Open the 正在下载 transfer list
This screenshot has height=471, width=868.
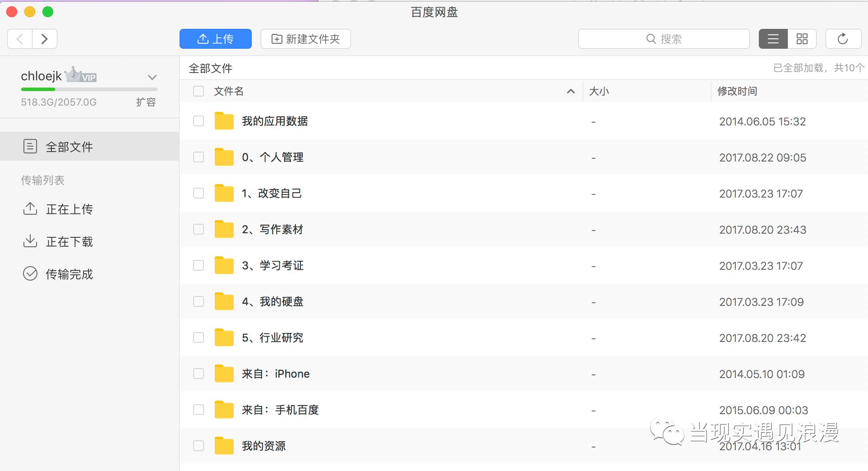69,242
